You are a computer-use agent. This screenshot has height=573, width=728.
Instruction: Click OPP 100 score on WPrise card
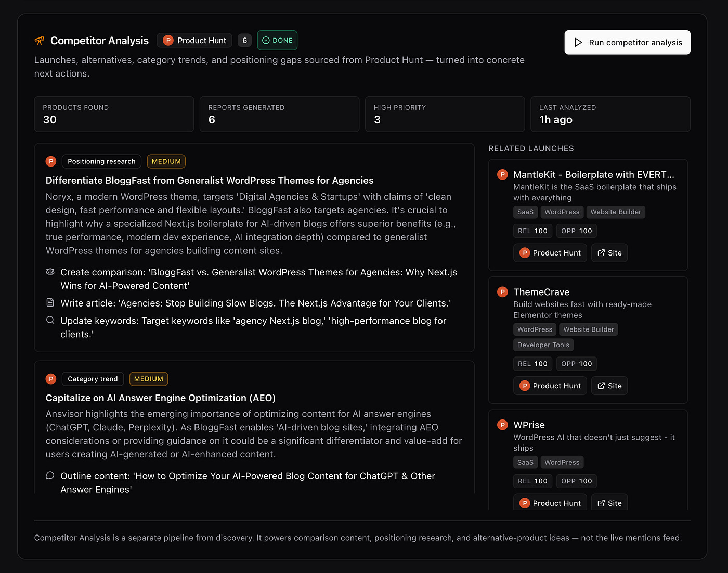[576, 481]
